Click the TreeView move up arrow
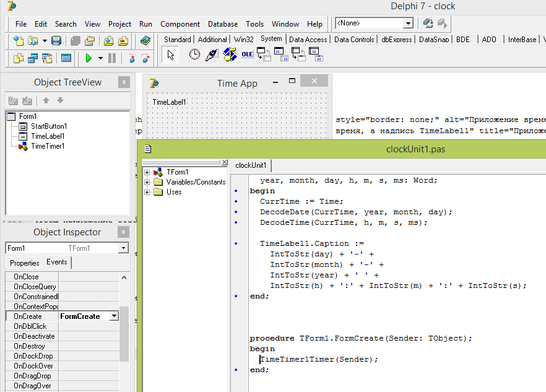Screen dimensions: 546x392 click(46, 101)
